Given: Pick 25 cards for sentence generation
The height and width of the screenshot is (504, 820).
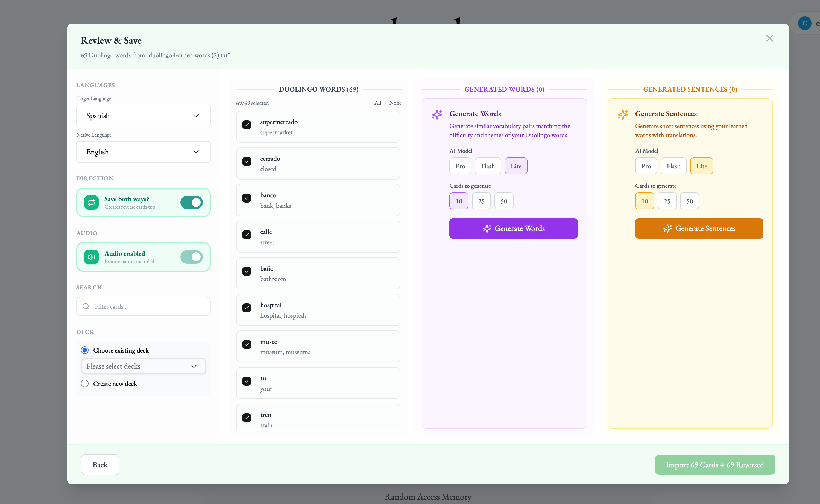Looking at the screenshot, I should 667,201.
